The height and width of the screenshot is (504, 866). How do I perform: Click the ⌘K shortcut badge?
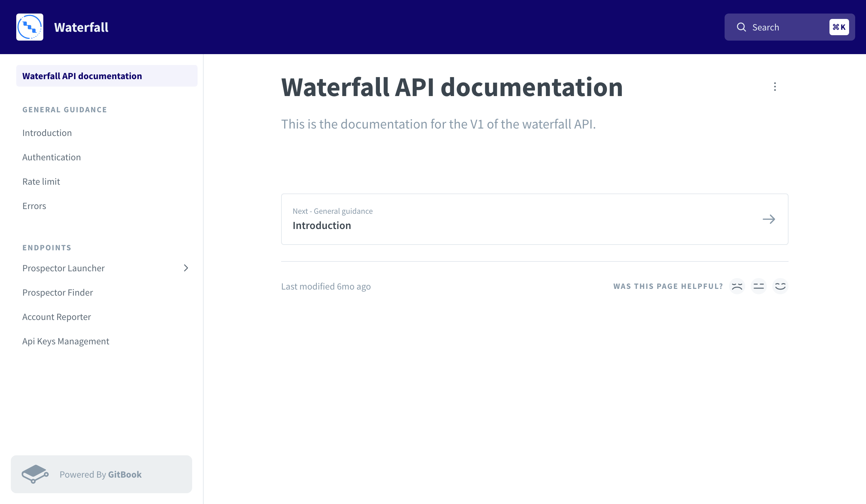[839, 27]
